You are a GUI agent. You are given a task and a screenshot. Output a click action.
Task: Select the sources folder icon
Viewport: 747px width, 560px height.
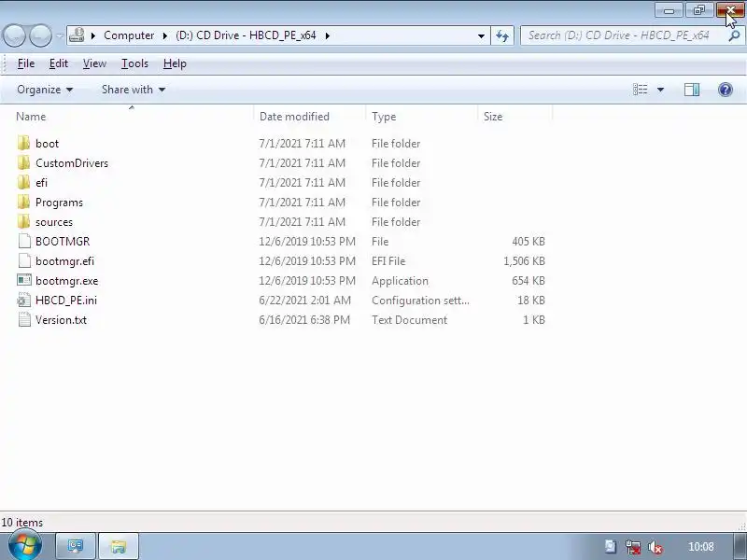23,221
